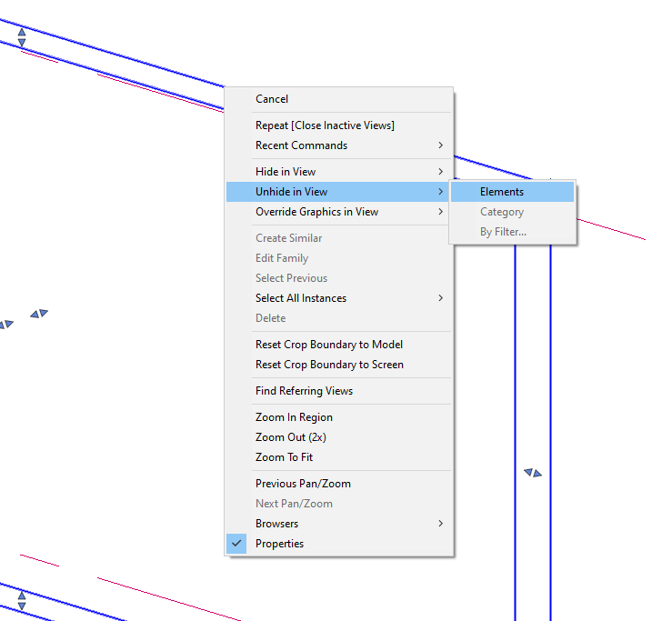672x621 pixels.
Task: Choose Previous Pan/Zoom
Action: 338,484
